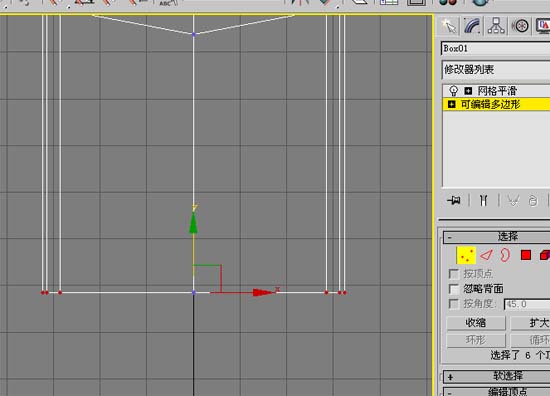Image resolution: width=550 pixels, height=396 pixels.
Task: Switch to the Modify panel tab
Action: pyautogui.click(x=472, y=26)
